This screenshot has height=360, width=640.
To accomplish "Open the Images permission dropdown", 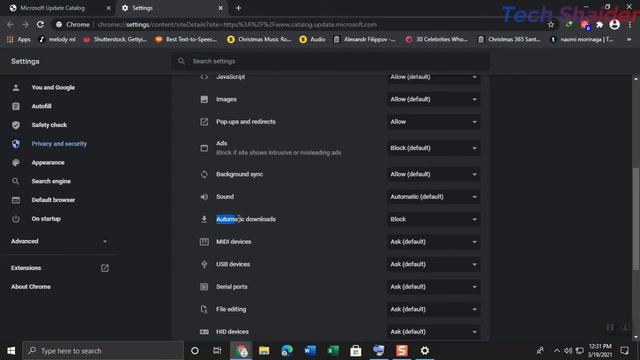I will tap(433, 99).
